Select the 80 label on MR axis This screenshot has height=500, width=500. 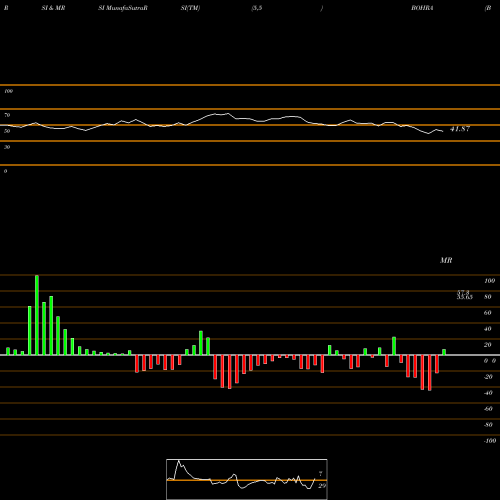point(488,297)
